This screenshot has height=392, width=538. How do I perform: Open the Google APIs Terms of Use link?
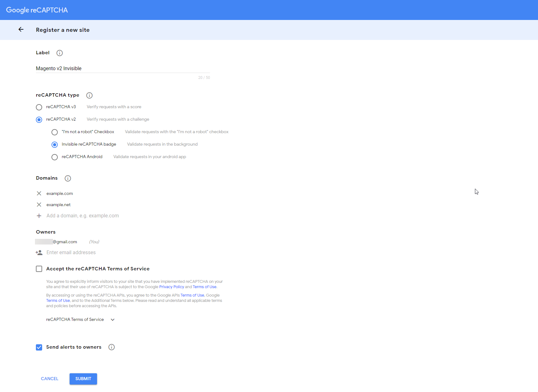pyautogui.click(x=192, y=295)
